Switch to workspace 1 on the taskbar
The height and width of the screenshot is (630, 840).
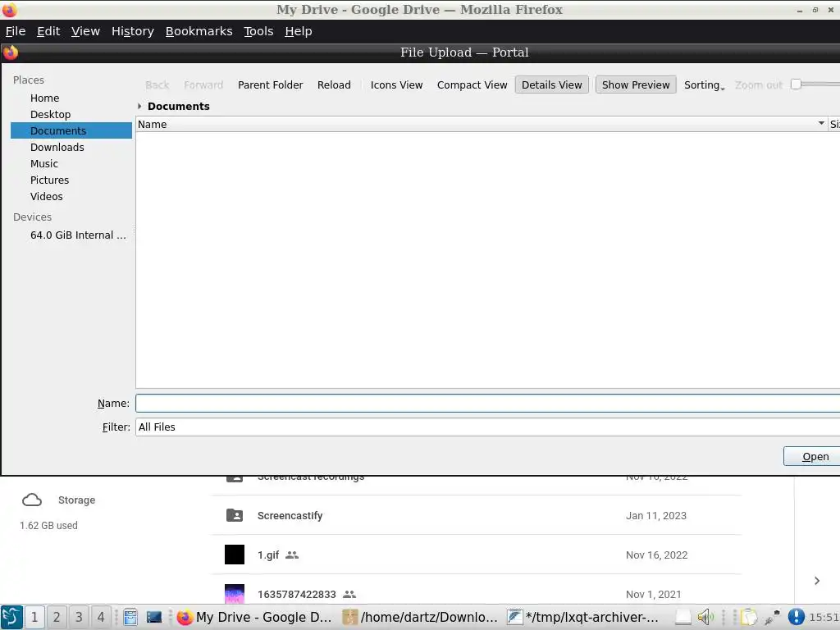click(34, 617)
